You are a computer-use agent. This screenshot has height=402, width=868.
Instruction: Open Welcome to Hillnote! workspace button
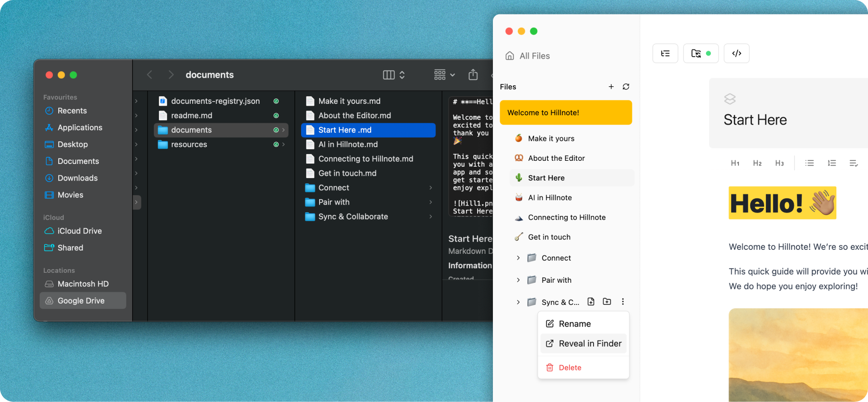(566, 112)
